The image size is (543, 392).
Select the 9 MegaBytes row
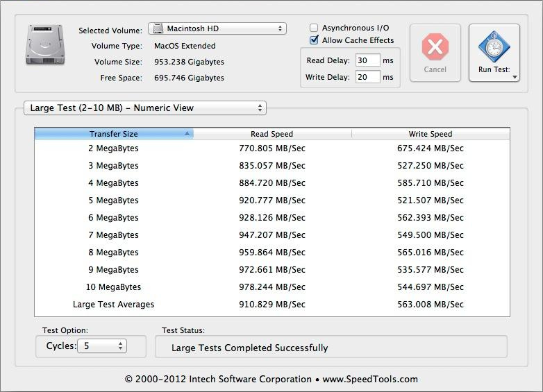click(x=272, y=269)
